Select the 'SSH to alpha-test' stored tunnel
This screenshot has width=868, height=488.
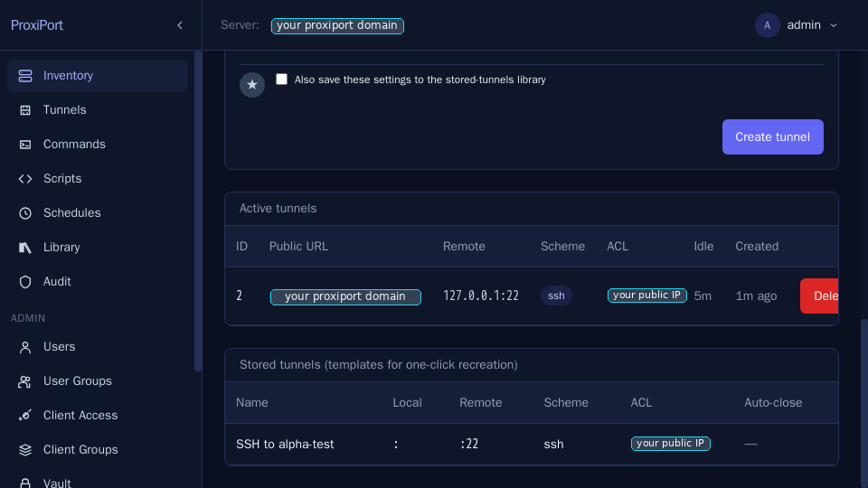285,445
